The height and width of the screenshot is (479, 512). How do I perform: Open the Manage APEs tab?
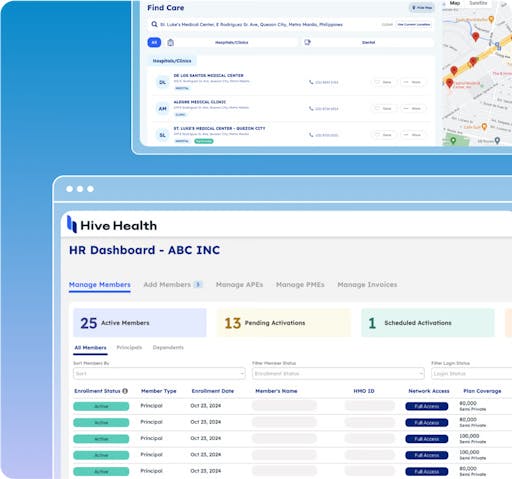click(x=239, y=285)
